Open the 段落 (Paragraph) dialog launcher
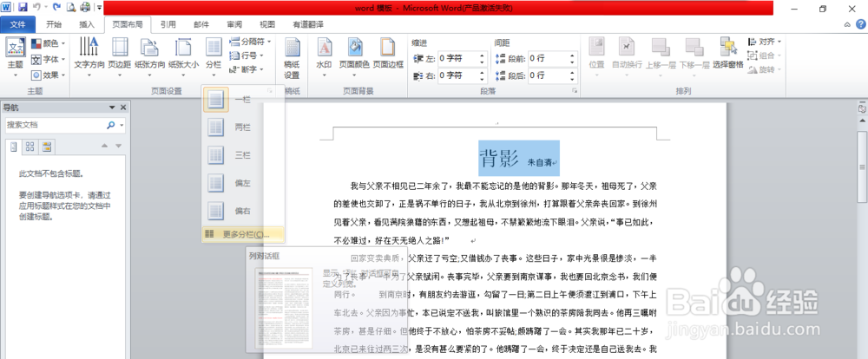The width and height of the screenshot is (868, 359). tap(574, 90)
